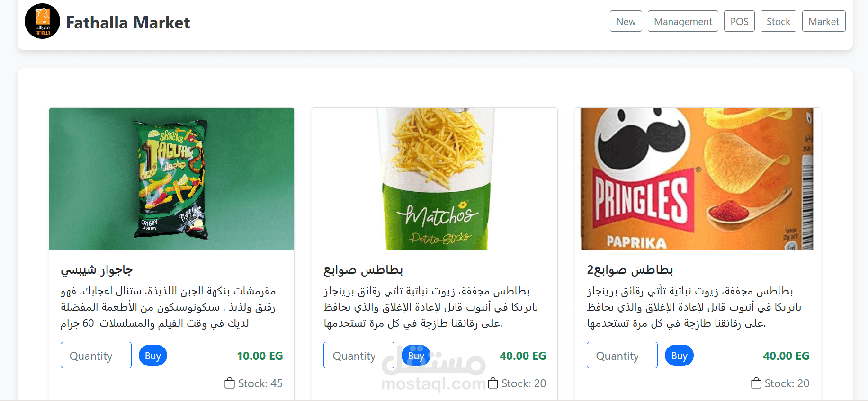Click the Fathalla Market title text
Screen dimensions: 868x401
click(x=128, y=22)
